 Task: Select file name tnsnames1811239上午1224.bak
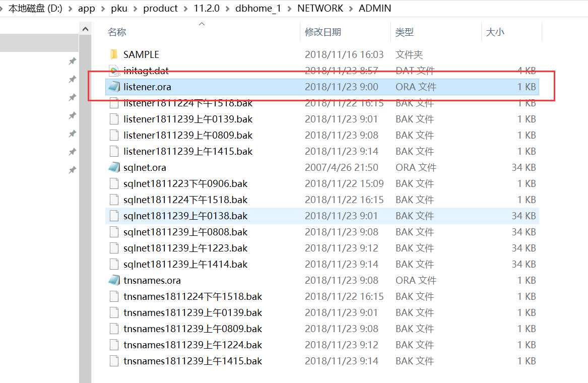coord(193,345)
